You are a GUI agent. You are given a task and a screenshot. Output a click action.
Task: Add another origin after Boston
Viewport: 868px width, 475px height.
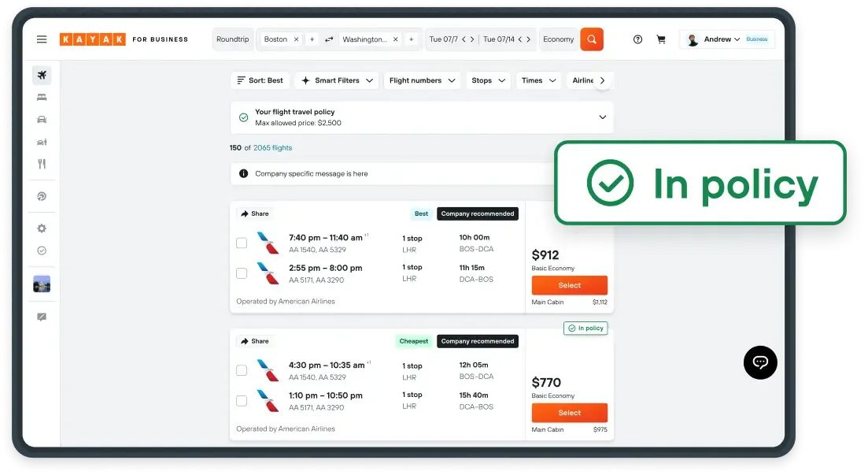click(312, 39)
